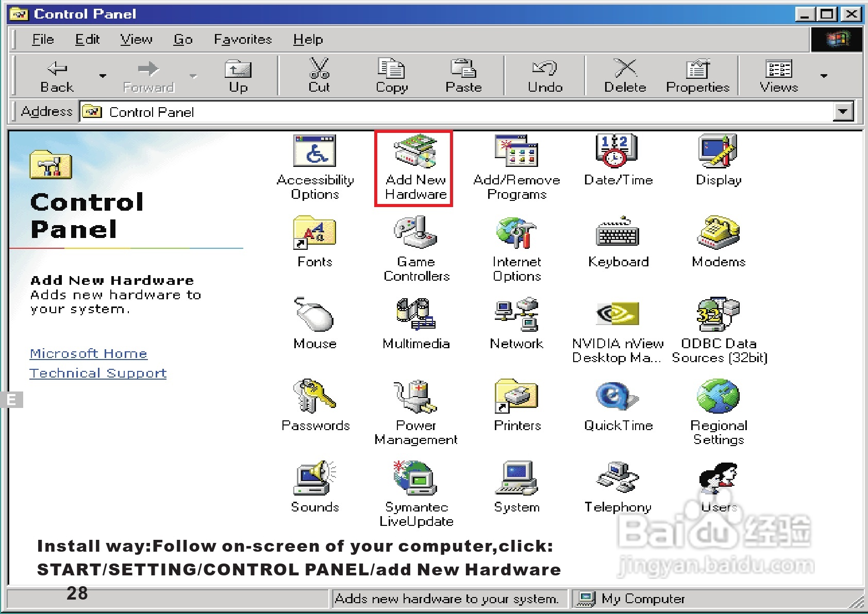Image resolution: width=868 pixels, height=614 pixels.
Task: Click the Symantec LiveUpdate icon
Action: click(415, 477)
